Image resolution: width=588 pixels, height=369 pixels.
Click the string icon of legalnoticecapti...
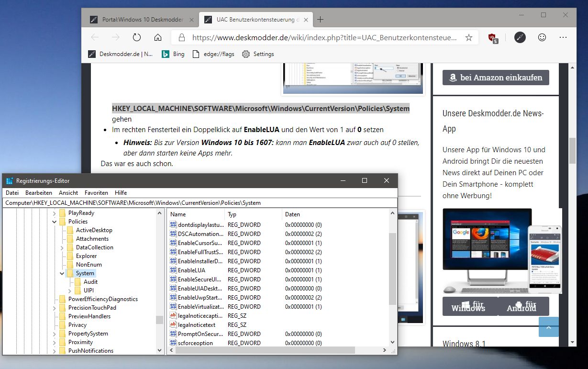pyautogui.click(x=173, y=316)
